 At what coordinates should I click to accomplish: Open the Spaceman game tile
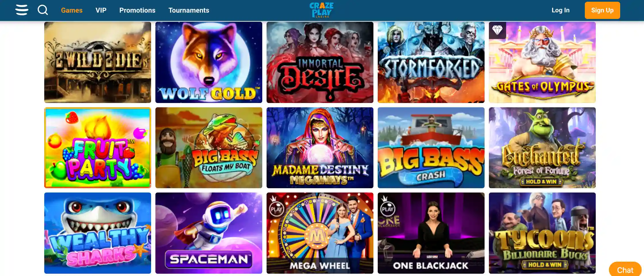coord(209,233)
